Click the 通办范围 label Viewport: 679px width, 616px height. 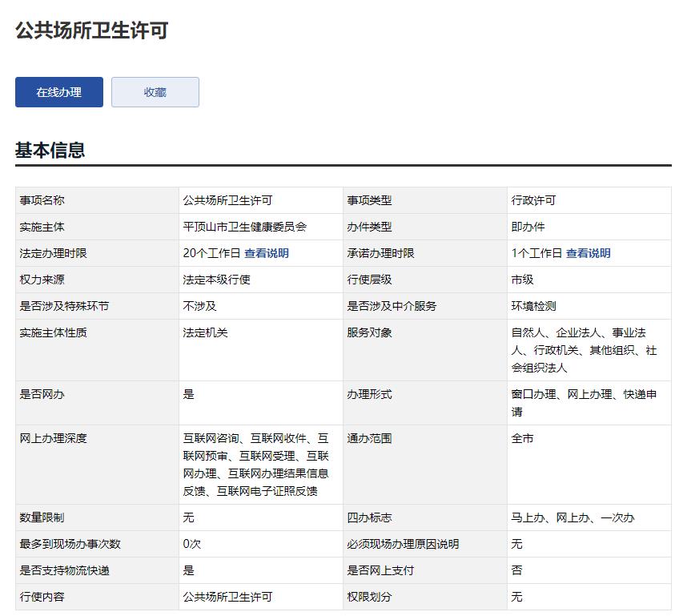point(369,438)
